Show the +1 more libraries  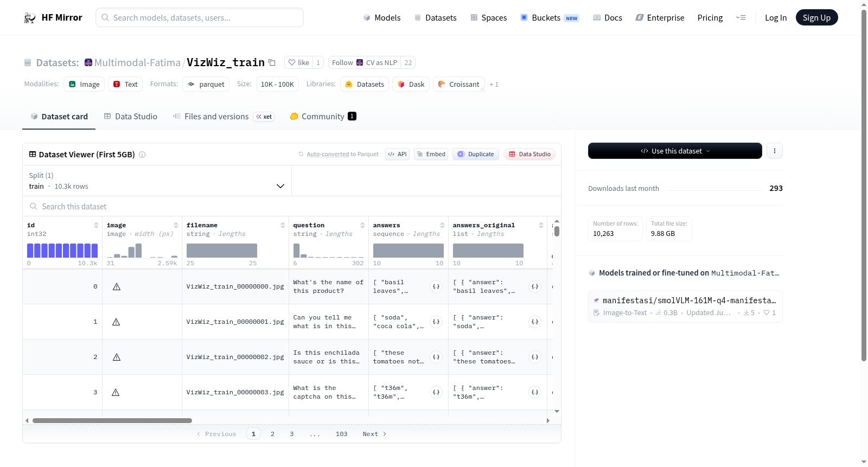click(x=494, y=85)
